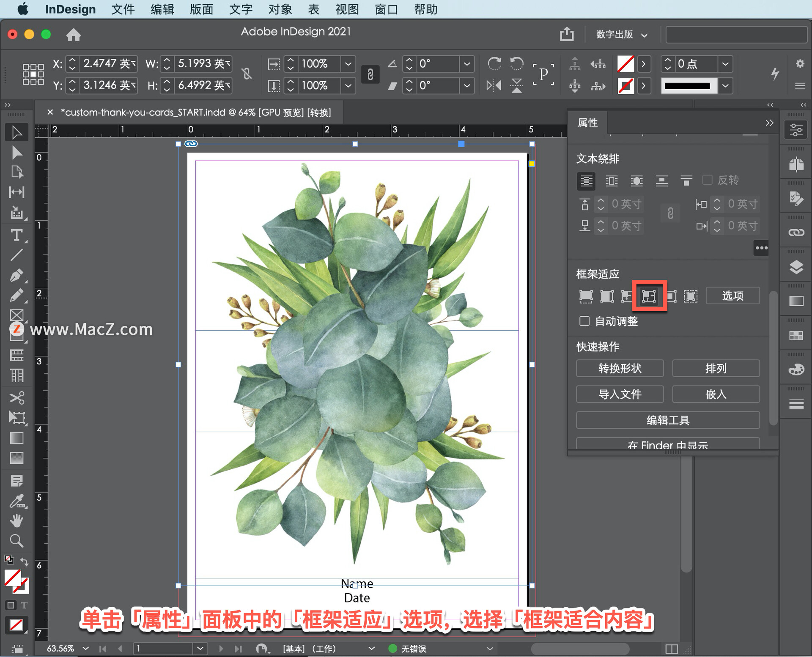Toggle the 反转 checkbox
The width and height of the screenshot is (812, 657).
[707, 180]
